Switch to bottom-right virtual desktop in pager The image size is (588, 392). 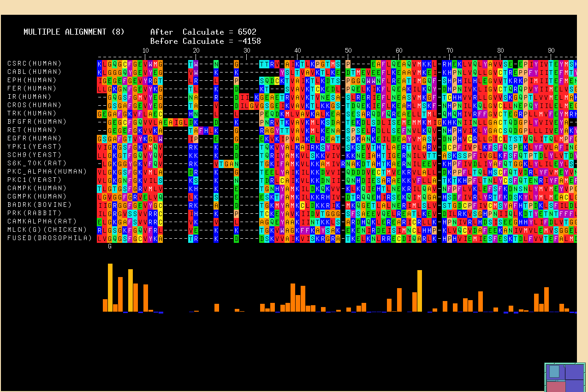click(x=576, y=386)
